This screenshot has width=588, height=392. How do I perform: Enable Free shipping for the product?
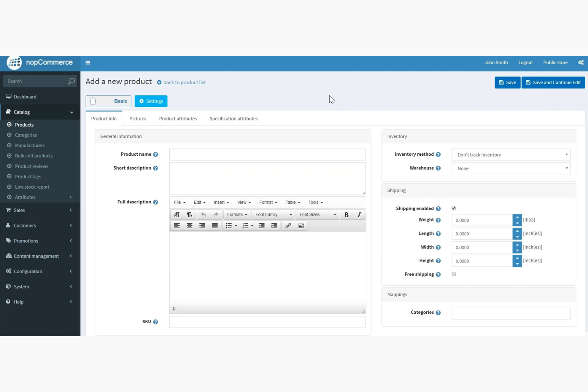pyautogui.click(x=453, y=274)
